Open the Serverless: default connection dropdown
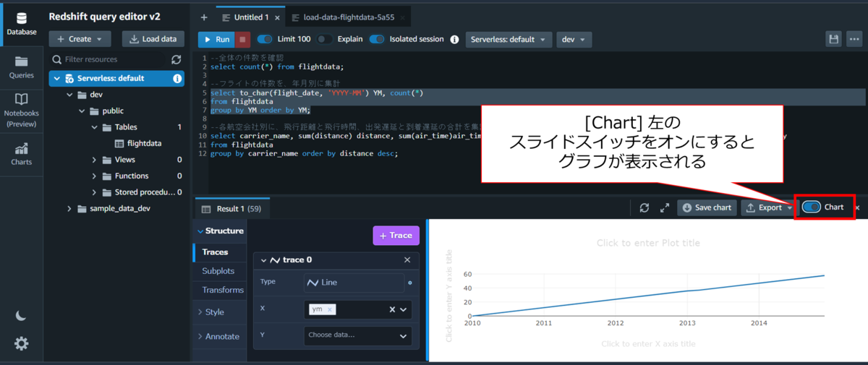 [x=509, y=39]
